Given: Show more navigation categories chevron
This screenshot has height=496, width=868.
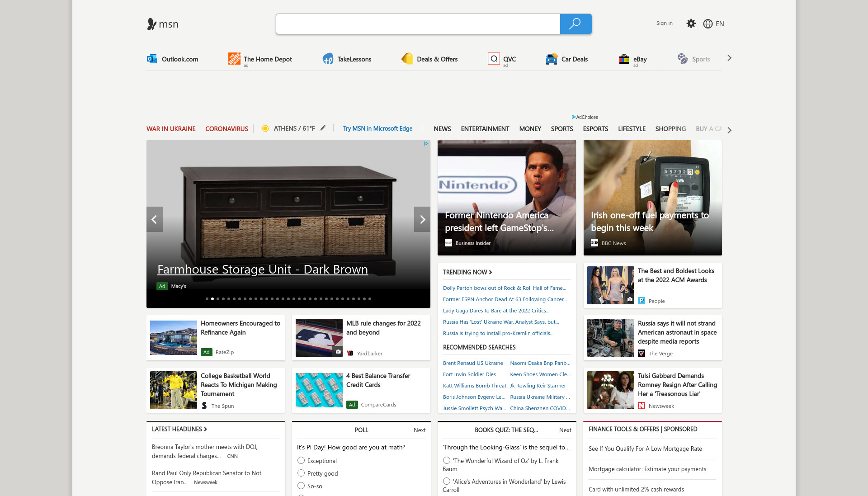Looking at the screenshot, I should [x=729, y=130].
